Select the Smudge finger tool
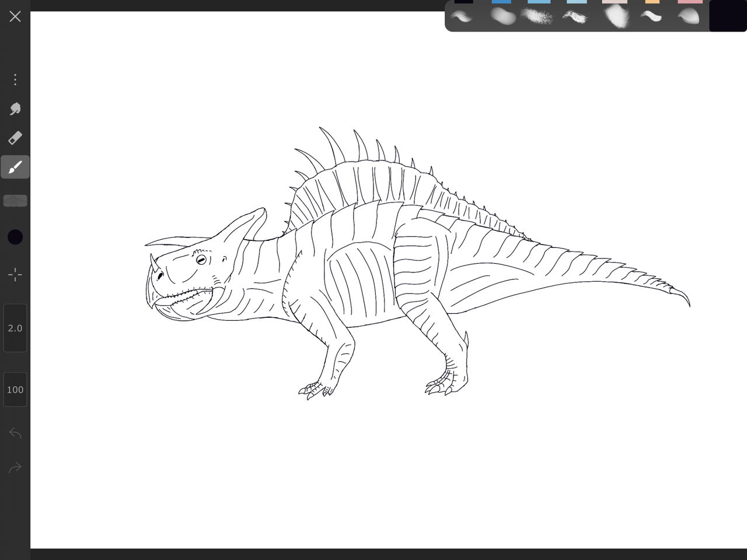 click(15, 108)
